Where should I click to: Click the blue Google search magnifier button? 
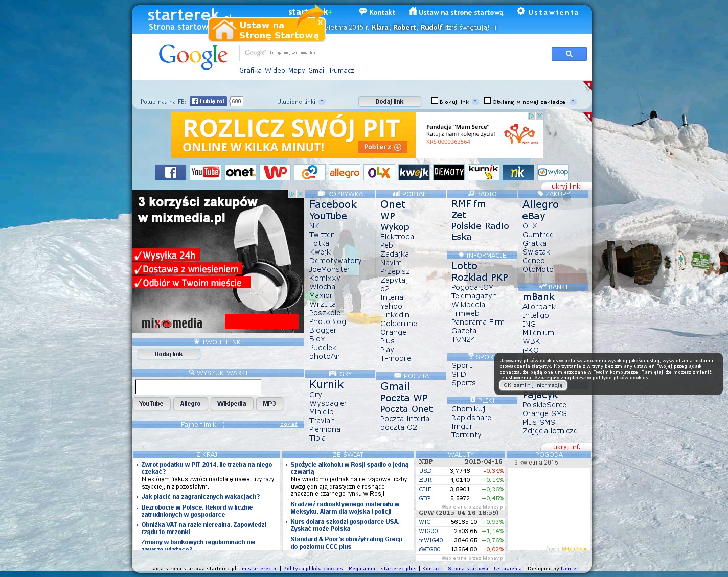(568, 54)
